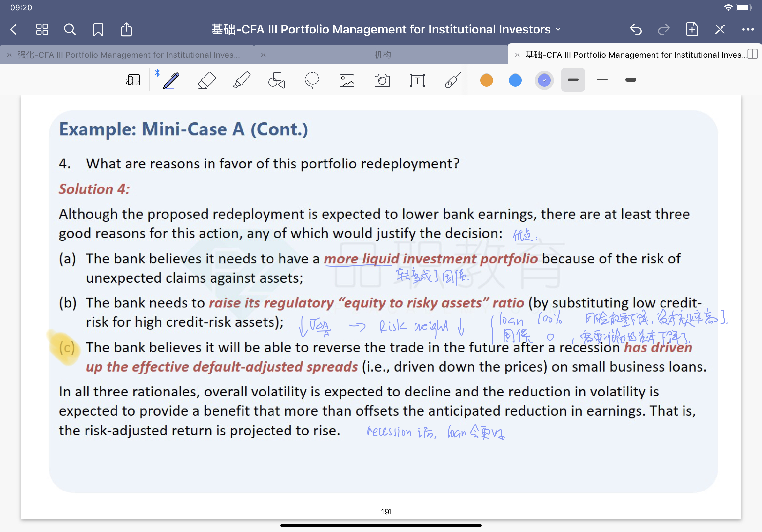Screen dimensions: 762x532
Task: Select the thick stroke thickness
Action: tap(630, 80)
